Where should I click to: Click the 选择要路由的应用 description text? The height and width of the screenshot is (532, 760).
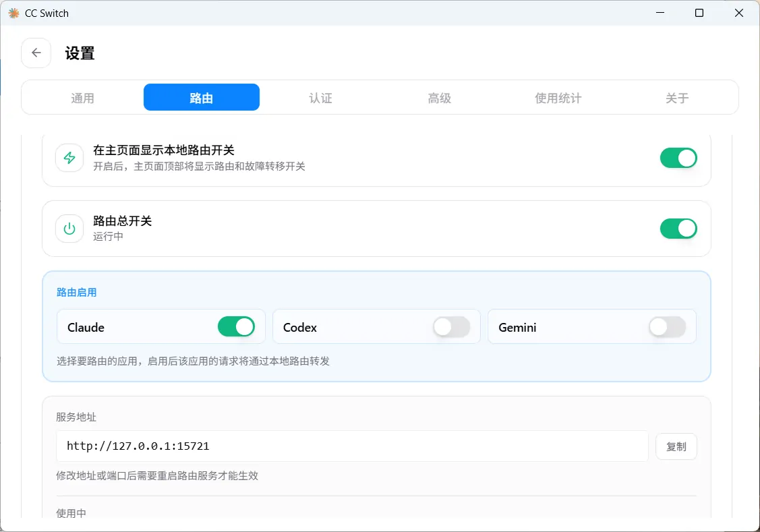point(193,361)
